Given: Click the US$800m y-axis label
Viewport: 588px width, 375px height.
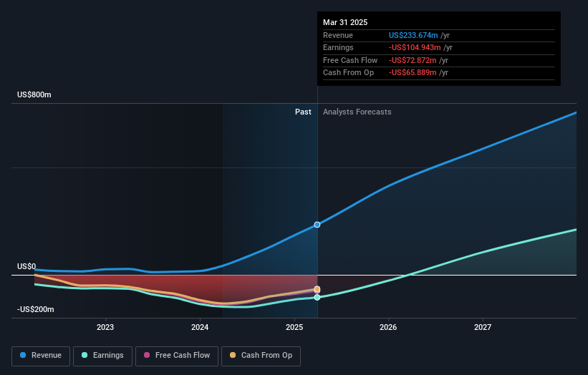Looking at the screenshot, I should pos(34,94).
